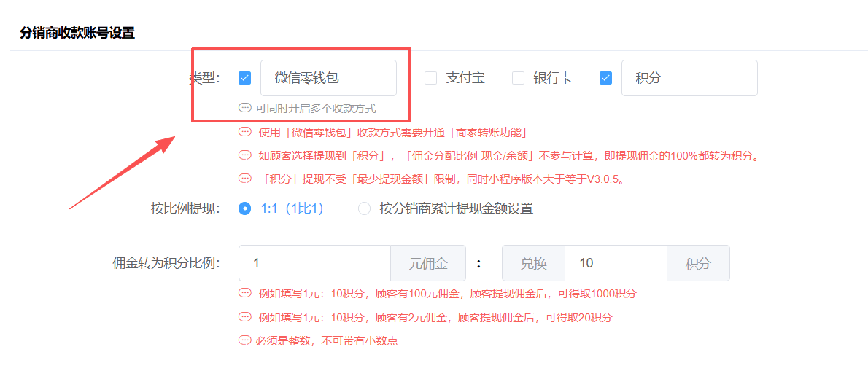Click the points input showing 10
Screen dimensions: 868x371
[615, 263]
